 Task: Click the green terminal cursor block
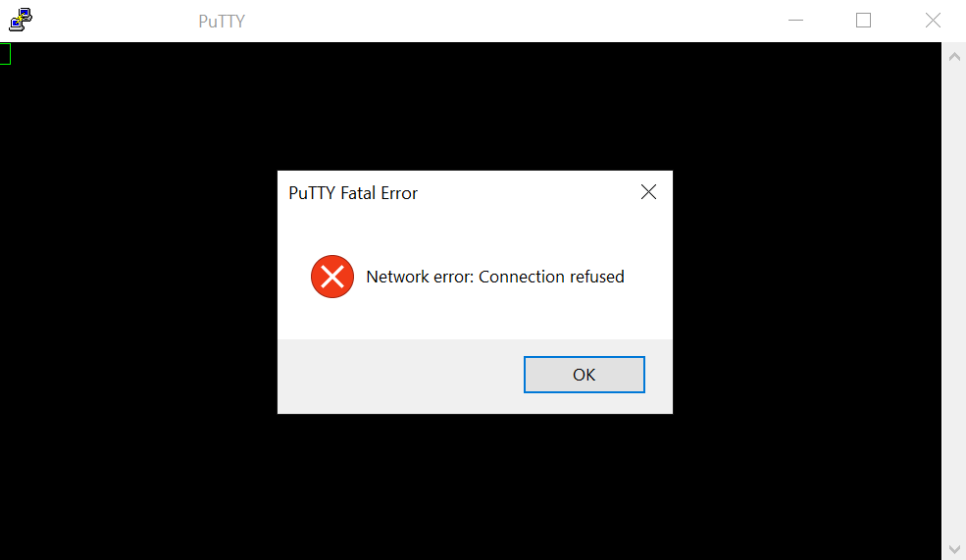click(5, 54)
